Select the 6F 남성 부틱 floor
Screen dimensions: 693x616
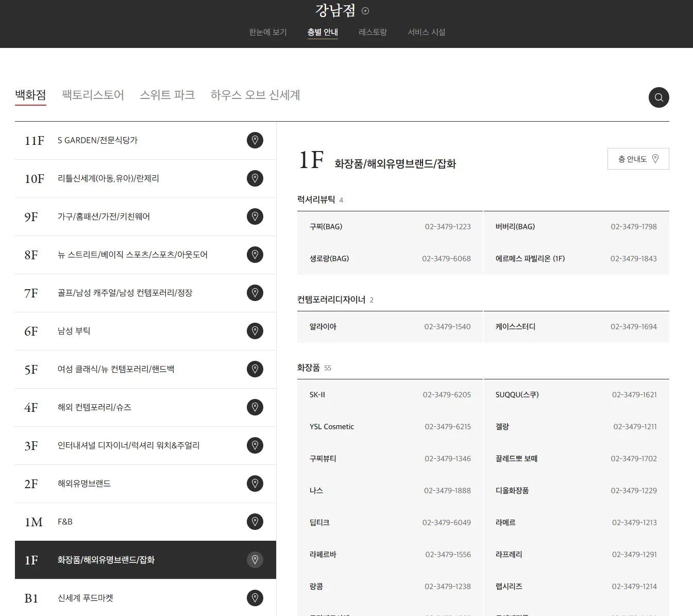pyautogui.click(x=145, y=331)
